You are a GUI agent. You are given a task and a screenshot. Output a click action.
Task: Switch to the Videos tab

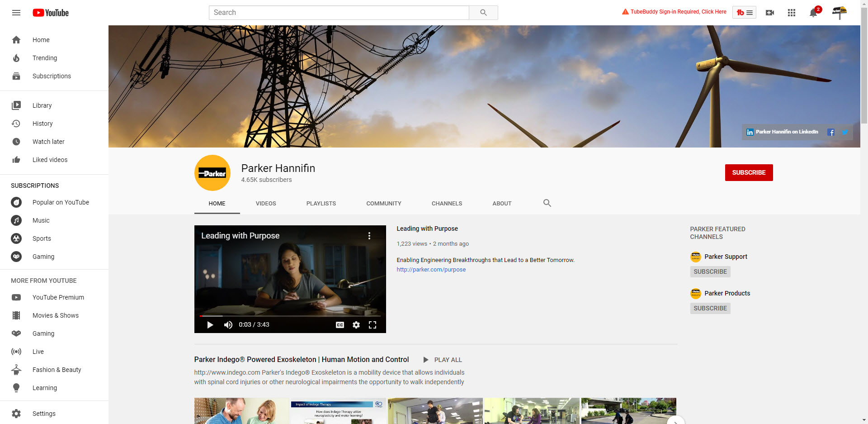(x=266, y=204)
